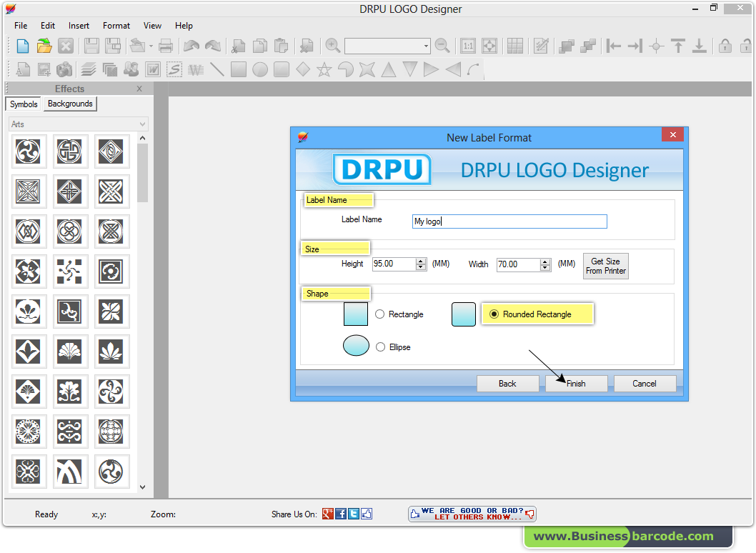Viewport: 756px width, 553px height.
Task: Increase Height using the up spinner arrow
Action: point(421,261)
